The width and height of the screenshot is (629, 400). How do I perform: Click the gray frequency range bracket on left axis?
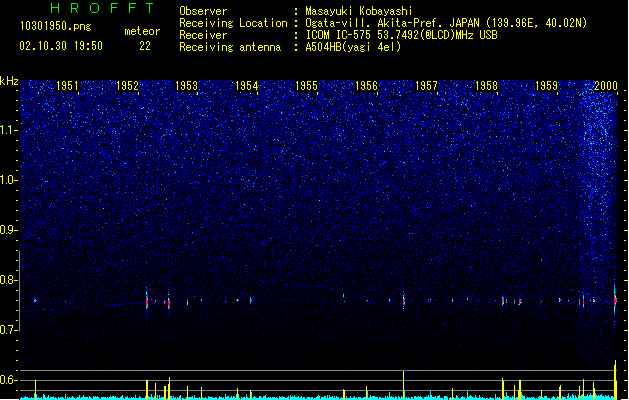19,290
